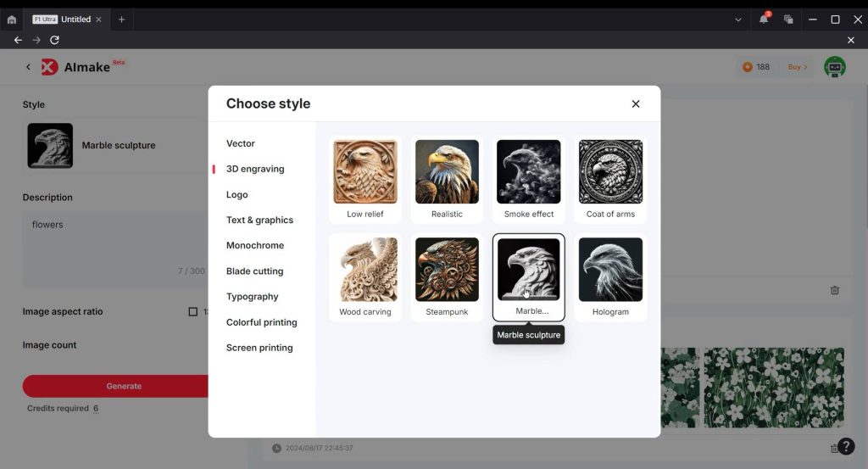868x469 pixels.
Task: Select the Vector style category
Action: [240, 143]
